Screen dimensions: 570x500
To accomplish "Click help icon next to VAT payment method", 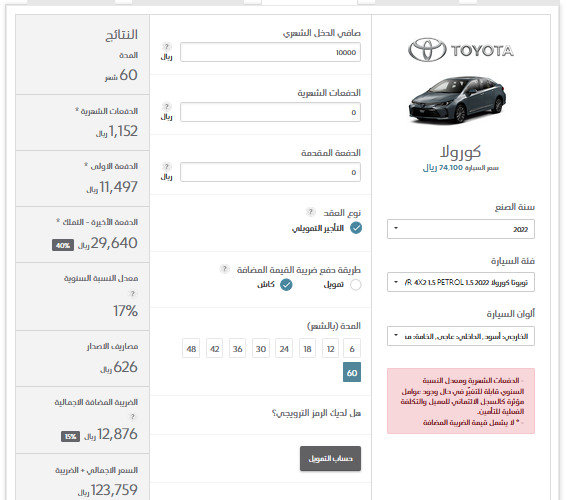I will pos(225,269).
